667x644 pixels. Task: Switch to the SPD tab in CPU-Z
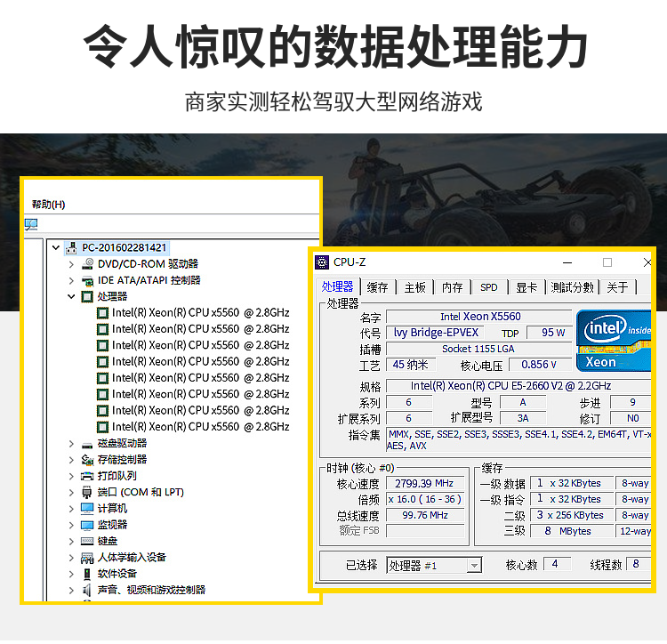489,287
